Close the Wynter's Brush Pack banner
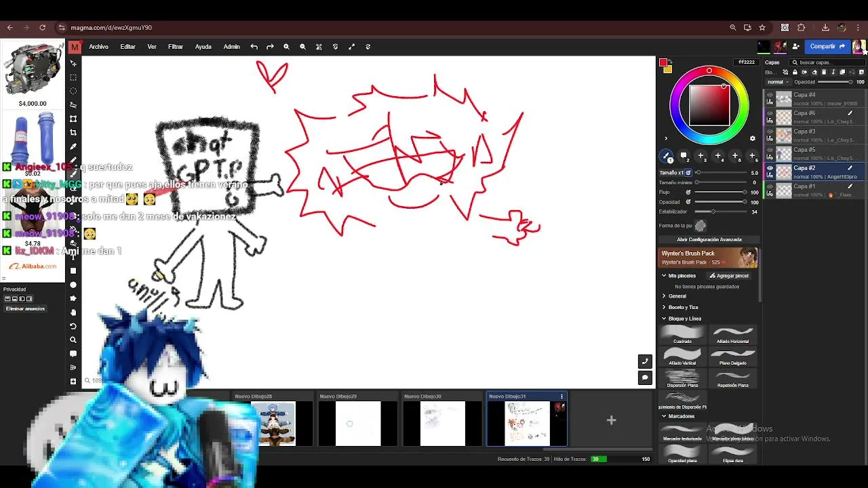 (750, 253)
